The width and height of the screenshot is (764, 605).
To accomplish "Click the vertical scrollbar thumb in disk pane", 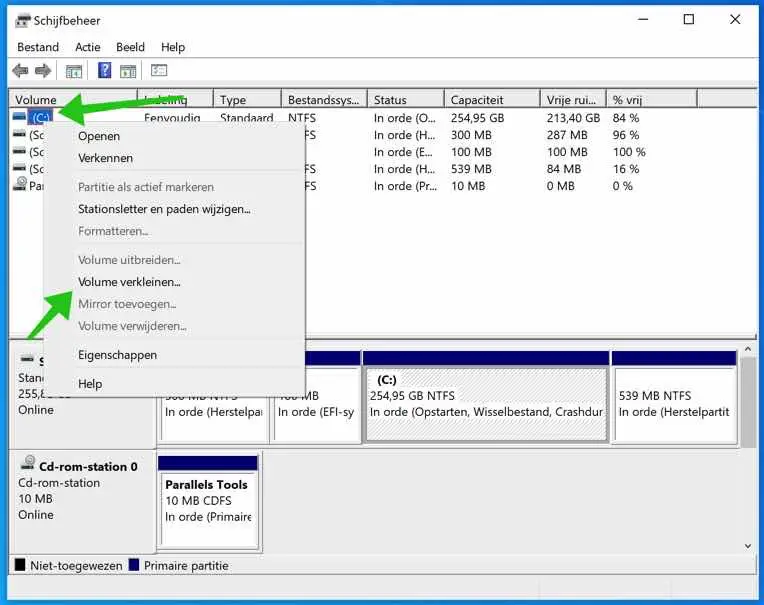I will pos(748,401).
